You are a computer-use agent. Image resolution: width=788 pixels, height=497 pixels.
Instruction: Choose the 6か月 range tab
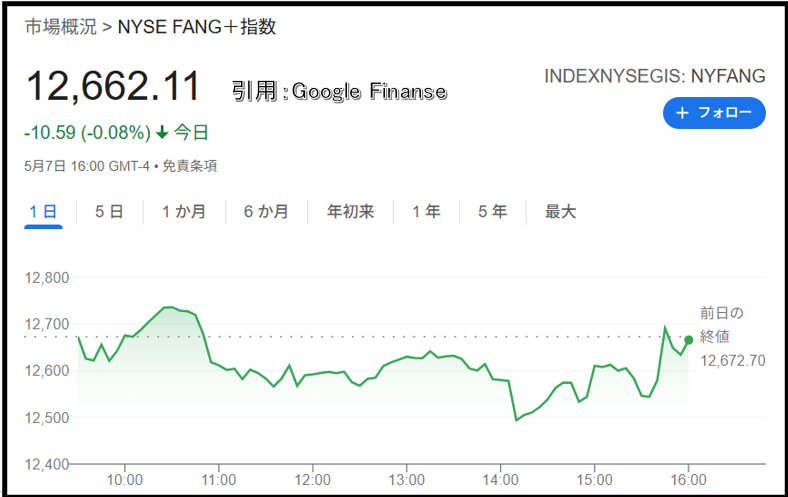coord(266,212)
